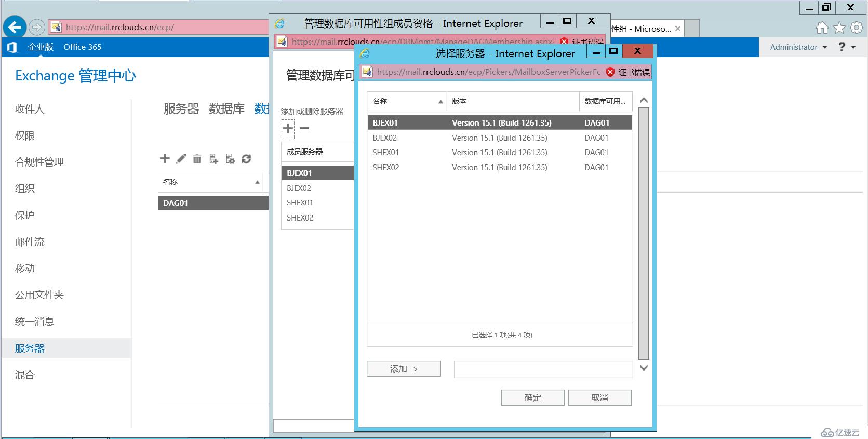Click add server plus icon in membership window
This screenshot has height=439, width=868.
pyautogui.click(x=288, y=128)
